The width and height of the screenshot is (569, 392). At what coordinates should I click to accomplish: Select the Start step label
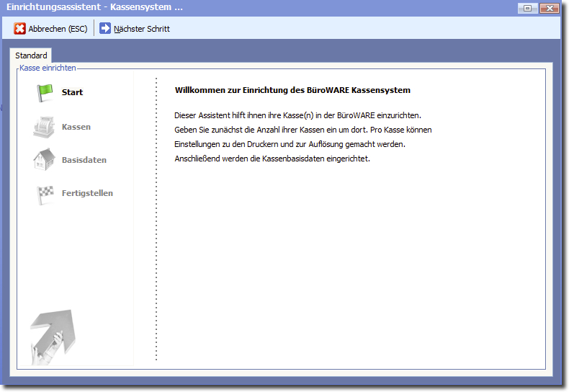(72, 92)
